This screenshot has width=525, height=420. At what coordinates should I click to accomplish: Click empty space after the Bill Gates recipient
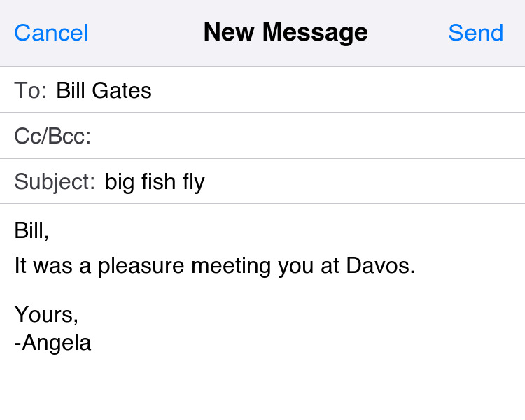(x=336, y=90)
